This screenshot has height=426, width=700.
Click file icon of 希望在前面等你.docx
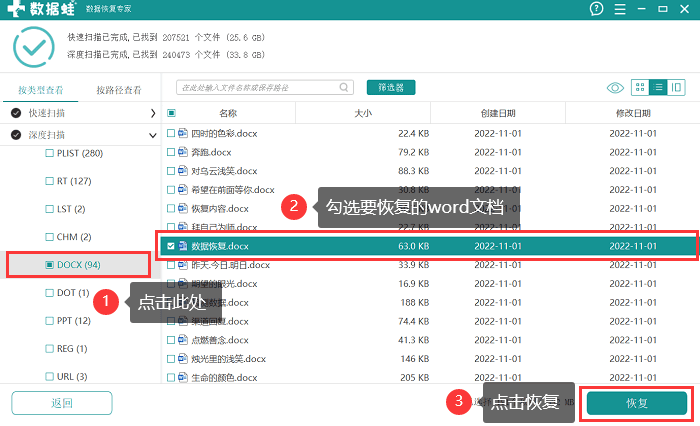[x=183, y=189]
